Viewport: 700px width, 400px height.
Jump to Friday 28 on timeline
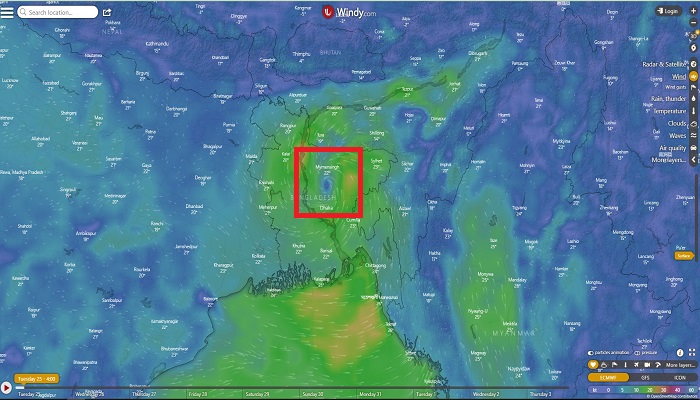(198, 395)
